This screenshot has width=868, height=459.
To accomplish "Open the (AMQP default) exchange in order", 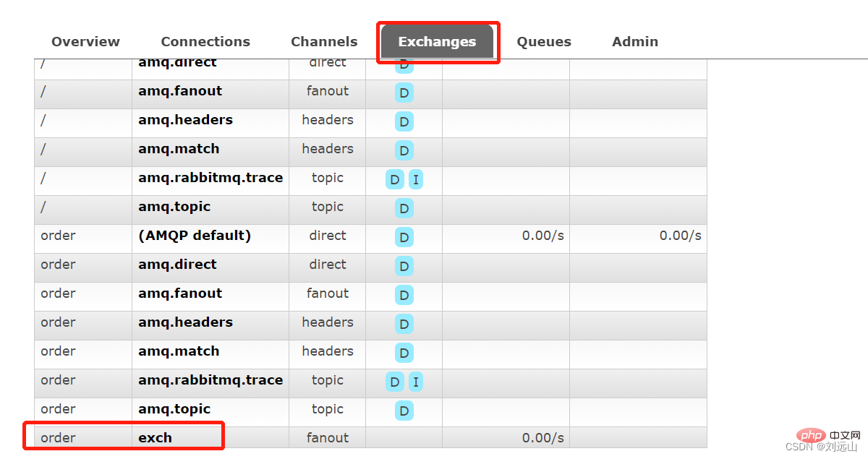I will pos(195,236).
